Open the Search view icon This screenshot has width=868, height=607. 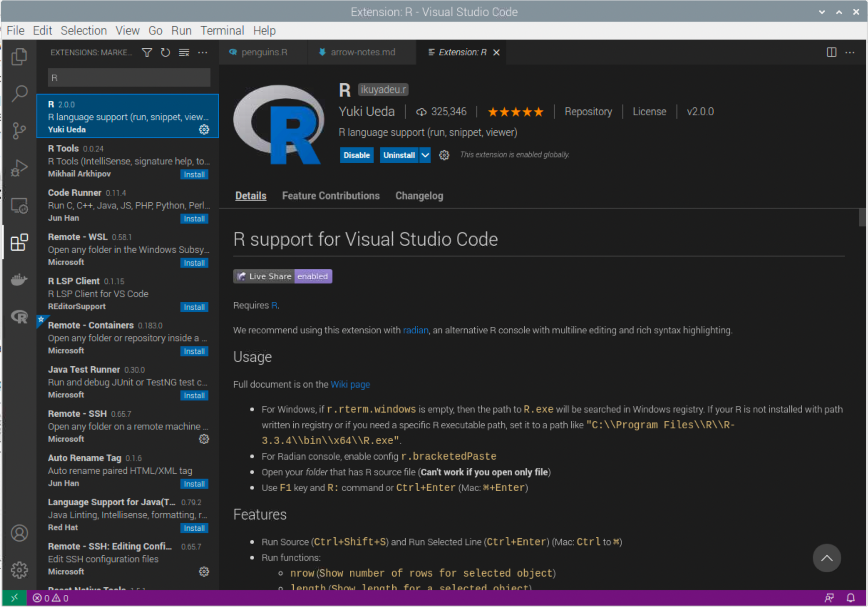[x=19, y=93]
